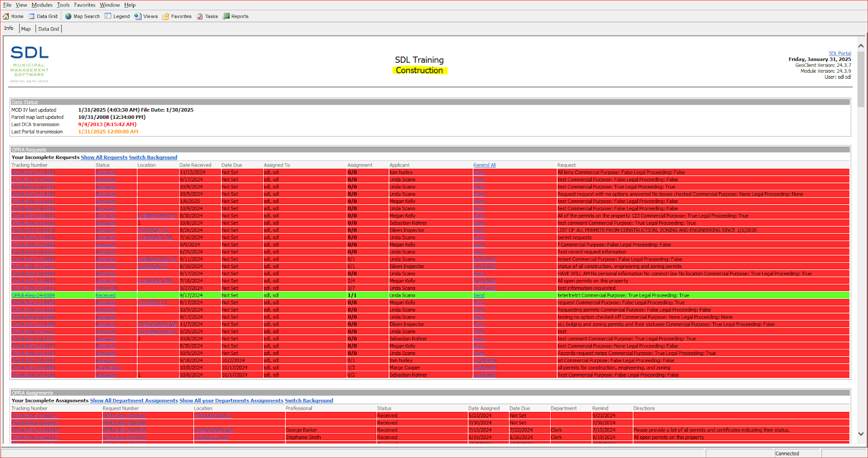Open the OPRA-Req-24-0109 tracking link
Viewport: 868px width, 458px height.
pyautogui.click(x=33, y=172)
